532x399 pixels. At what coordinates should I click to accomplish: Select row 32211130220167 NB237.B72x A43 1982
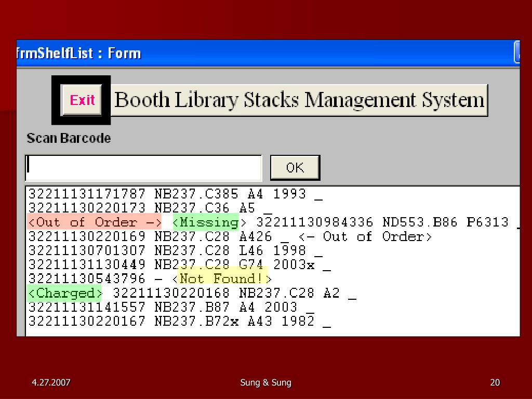tap(179, 321)
